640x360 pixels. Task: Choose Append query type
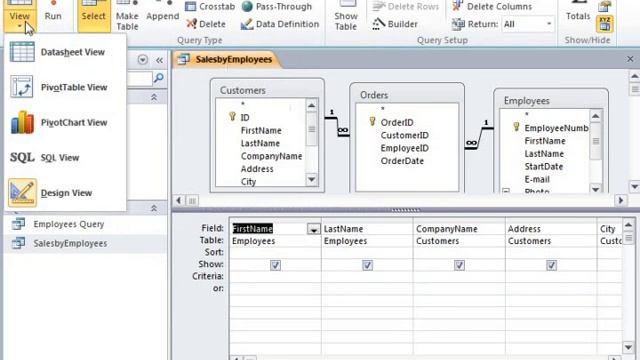click(x=162, y=12)
